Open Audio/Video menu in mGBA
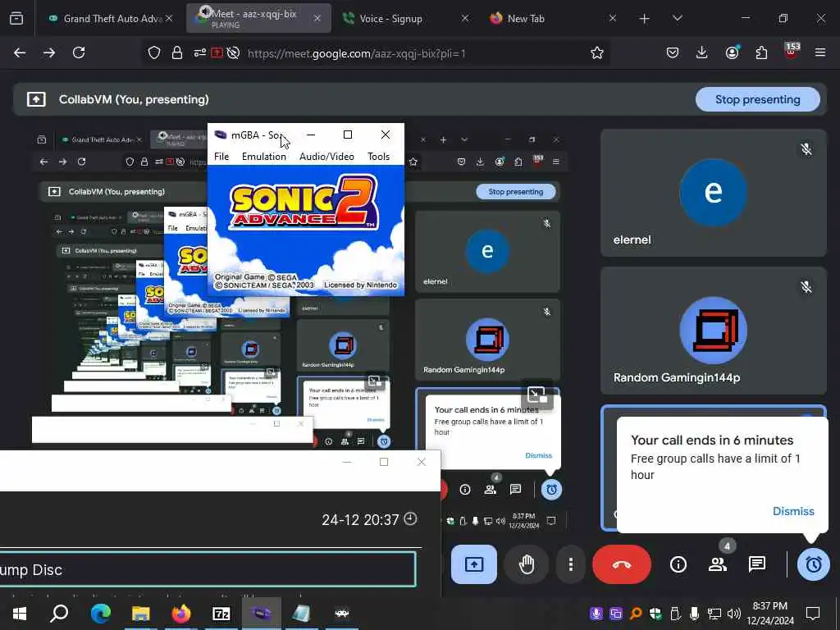 [x=326, y=157]
